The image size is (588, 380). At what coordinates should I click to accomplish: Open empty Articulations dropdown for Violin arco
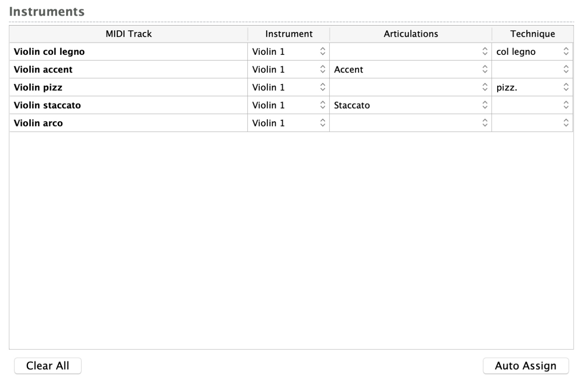pos(411,123)
